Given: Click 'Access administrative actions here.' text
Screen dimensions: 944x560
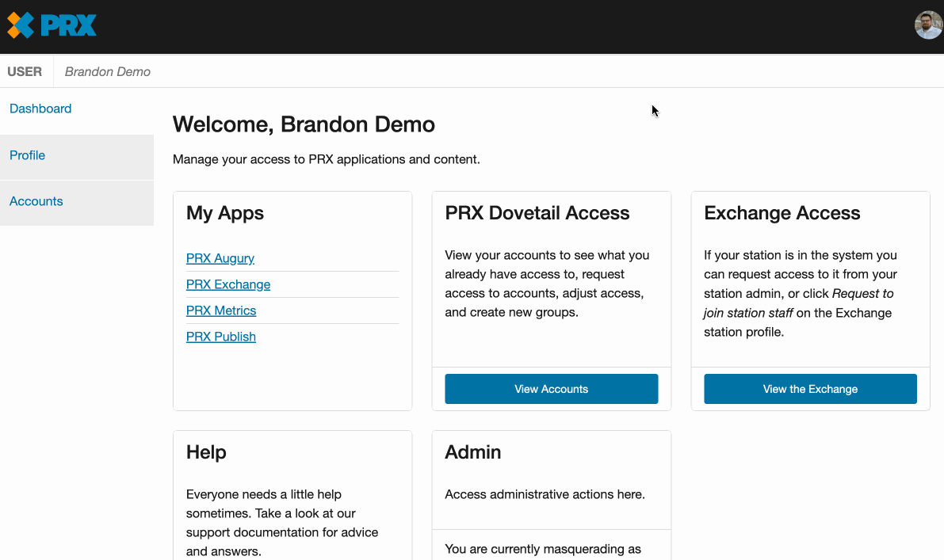Looking at the screenshot, I should 545,494.
